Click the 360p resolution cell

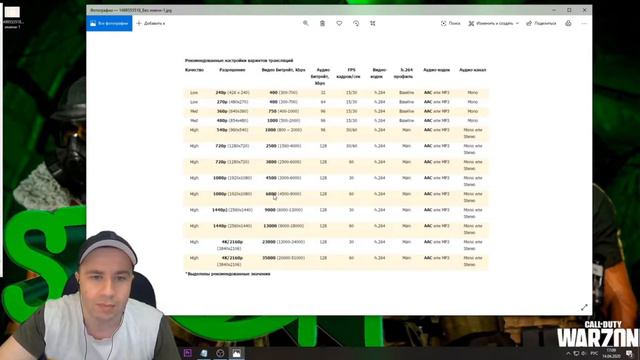coord(232,111)
